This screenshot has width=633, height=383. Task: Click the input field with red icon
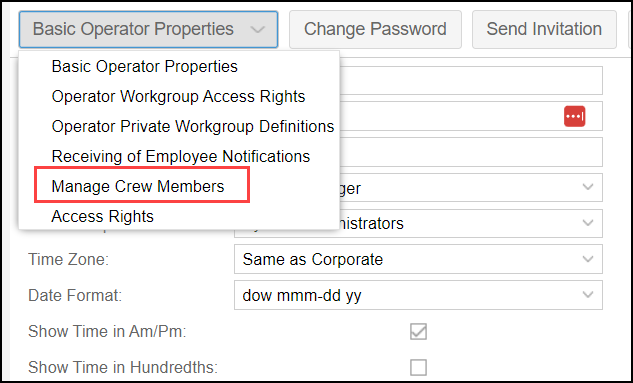pos(471,116)
